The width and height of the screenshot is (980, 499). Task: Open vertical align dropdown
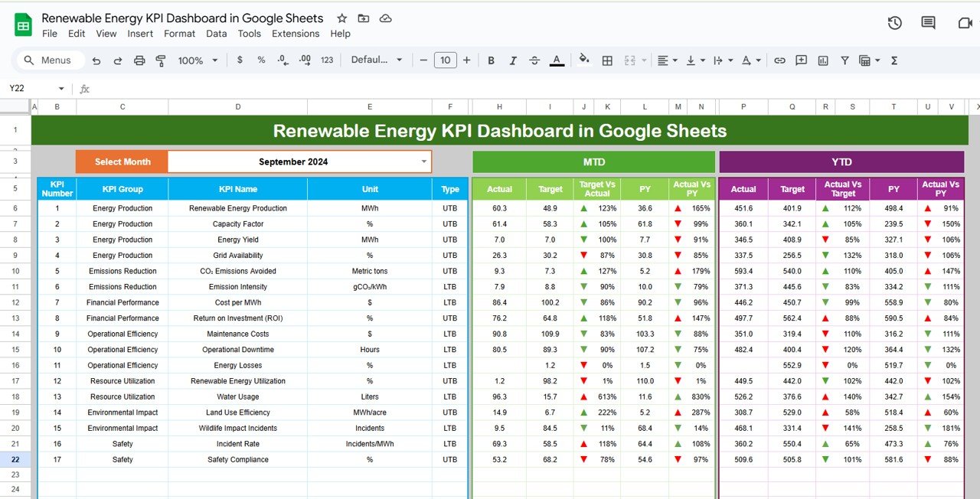694,60
